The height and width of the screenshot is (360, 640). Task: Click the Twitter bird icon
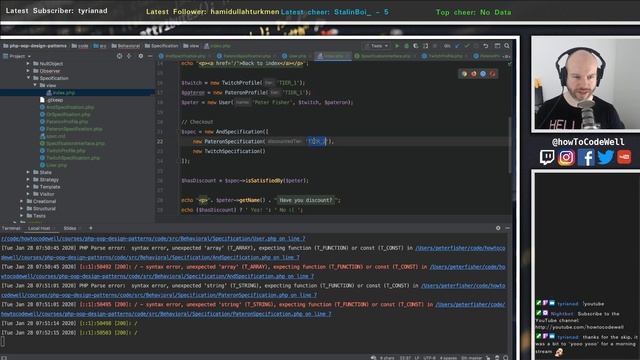(605, 157)
